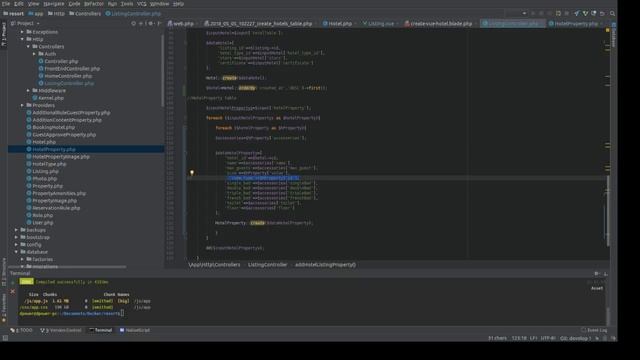Viewport: 640px width, 360px height.
Task: Open the Navigate menu
Action: 54,4
